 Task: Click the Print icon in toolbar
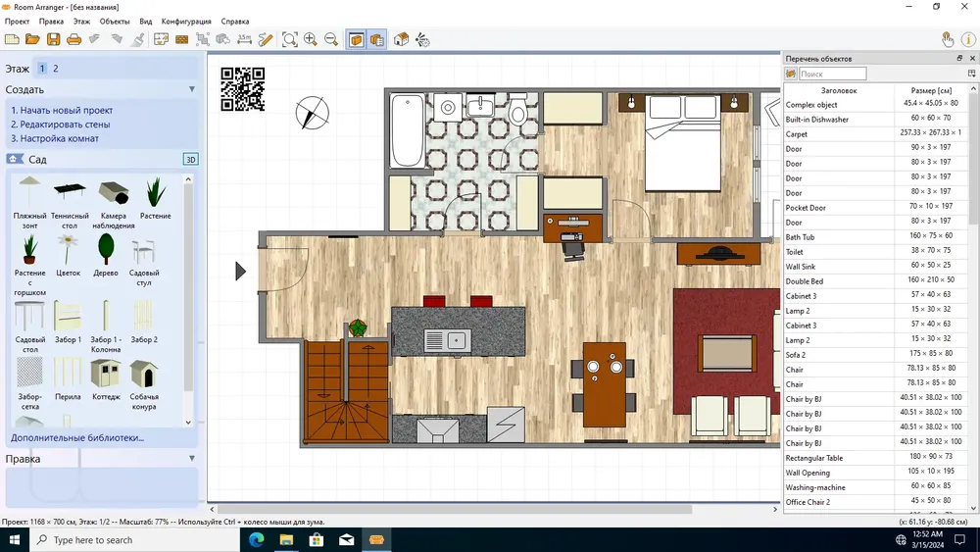73,39
